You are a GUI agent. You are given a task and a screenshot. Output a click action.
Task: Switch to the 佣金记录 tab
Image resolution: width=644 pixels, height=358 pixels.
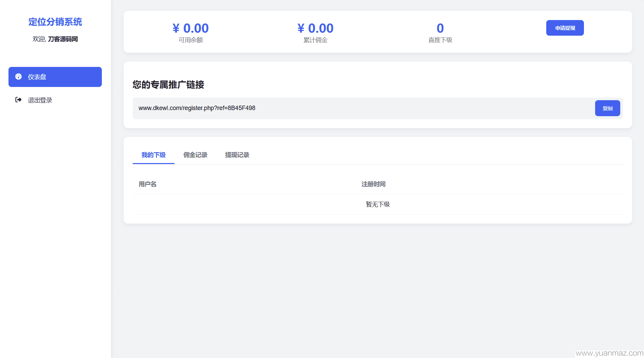195,155
